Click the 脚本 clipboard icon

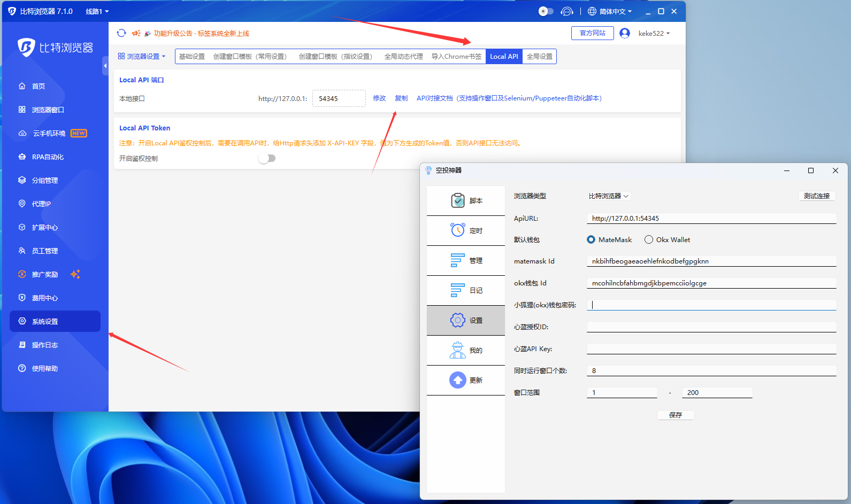point(457,200)
